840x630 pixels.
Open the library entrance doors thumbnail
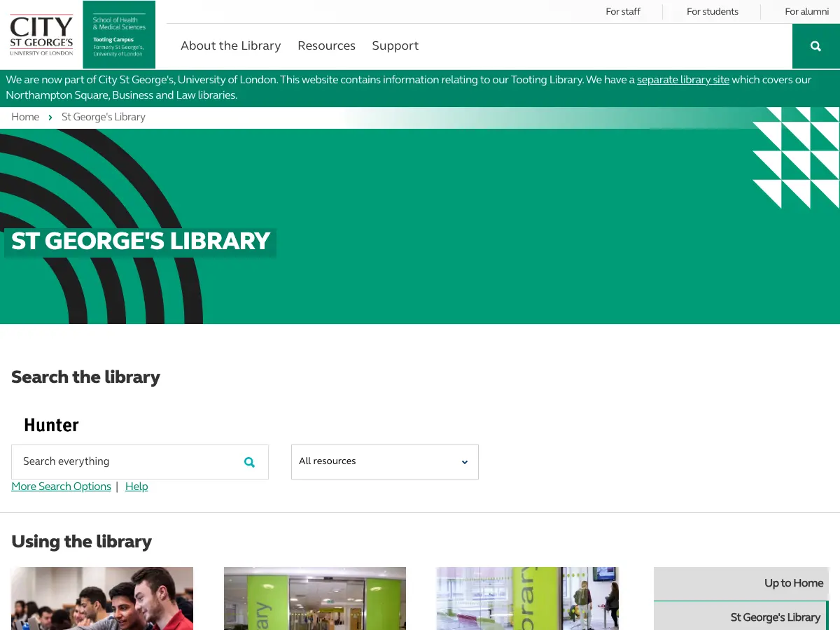click(315, 598)
